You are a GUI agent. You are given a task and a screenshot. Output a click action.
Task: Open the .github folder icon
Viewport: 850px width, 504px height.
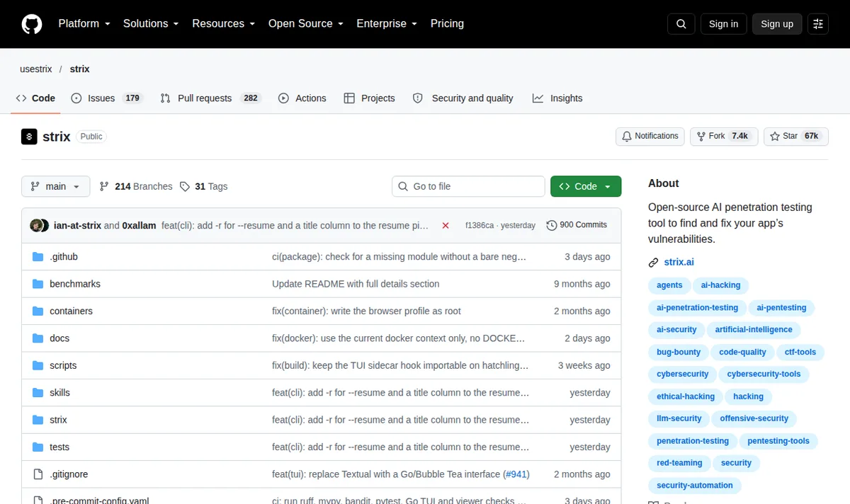pyautogui.click(x=38, y=257)
